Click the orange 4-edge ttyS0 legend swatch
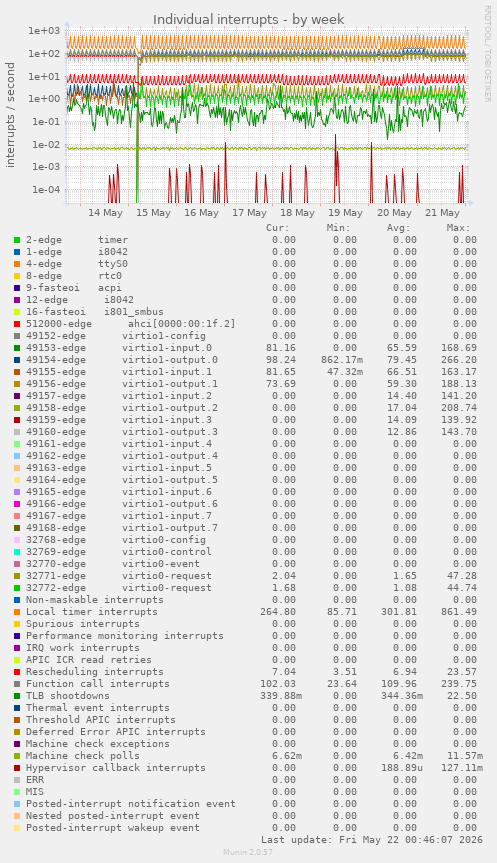Screen dimensions: 497x863 pos(17,264)
